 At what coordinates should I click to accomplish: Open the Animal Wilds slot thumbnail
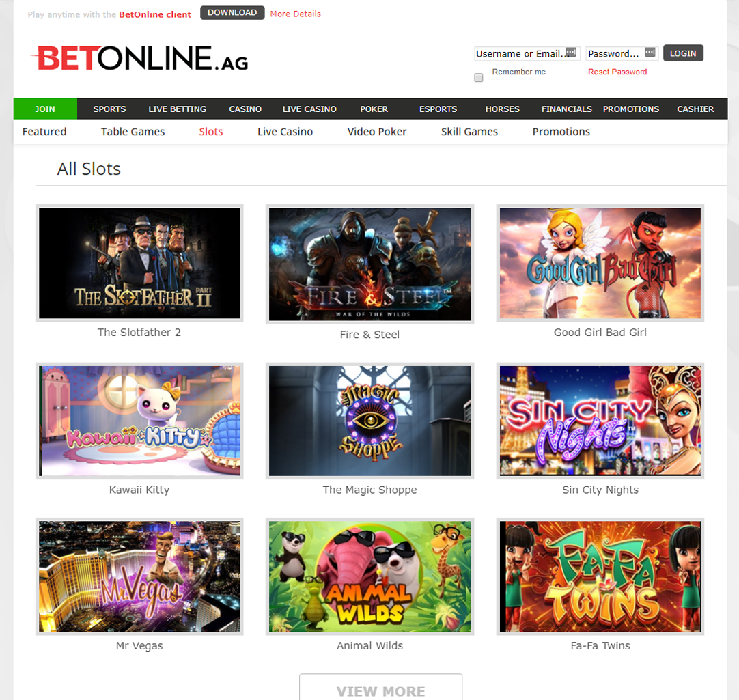[x=369, y=576]
